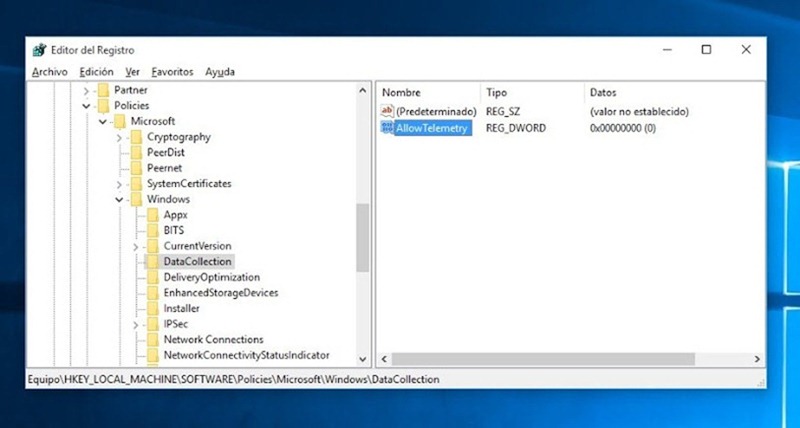This screenshot has height=428, width=800.
Task: Click the Cryptography folder icon
Action: [136, 137]
